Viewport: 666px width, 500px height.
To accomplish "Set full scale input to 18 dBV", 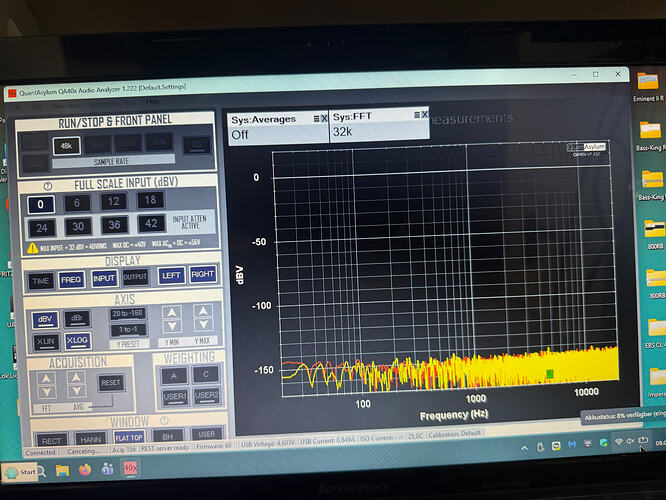I will pos(150,200).
